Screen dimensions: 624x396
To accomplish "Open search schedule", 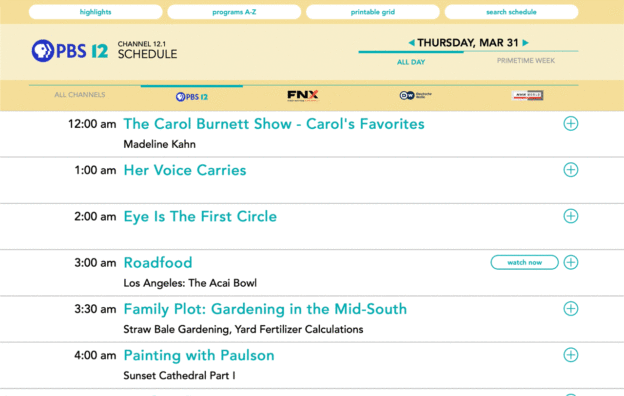I will (511, 12).
